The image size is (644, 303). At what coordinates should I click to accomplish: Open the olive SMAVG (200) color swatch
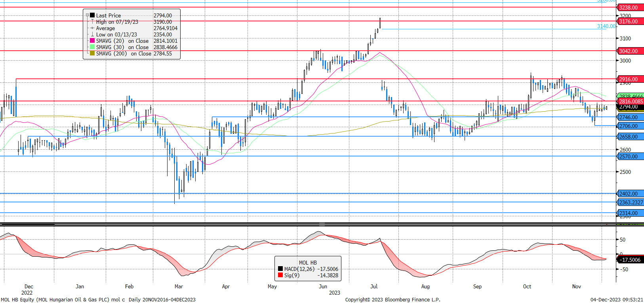click(92, 53)
